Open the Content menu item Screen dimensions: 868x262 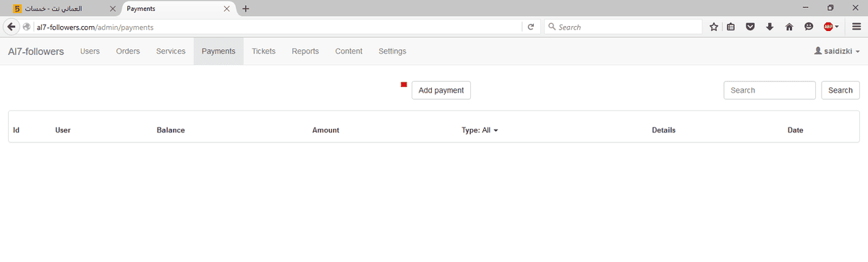349,51
